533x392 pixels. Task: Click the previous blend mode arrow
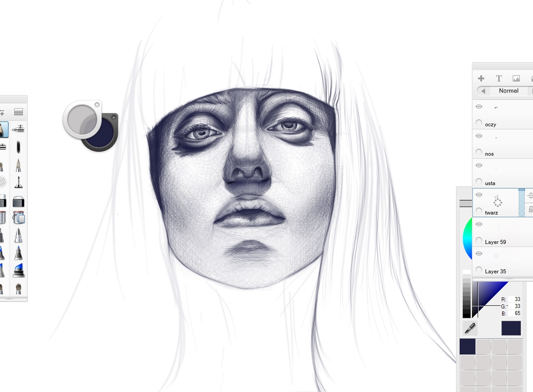click(x=483, y=91)
